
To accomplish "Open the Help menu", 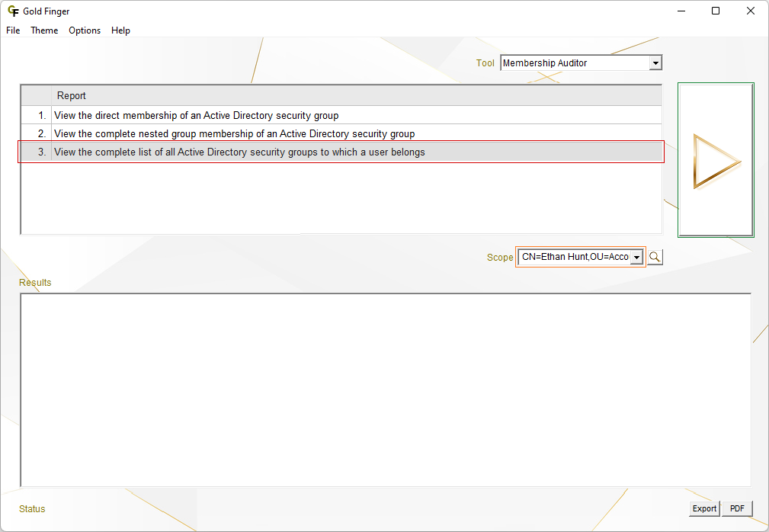I will click(x=120, y=30).
